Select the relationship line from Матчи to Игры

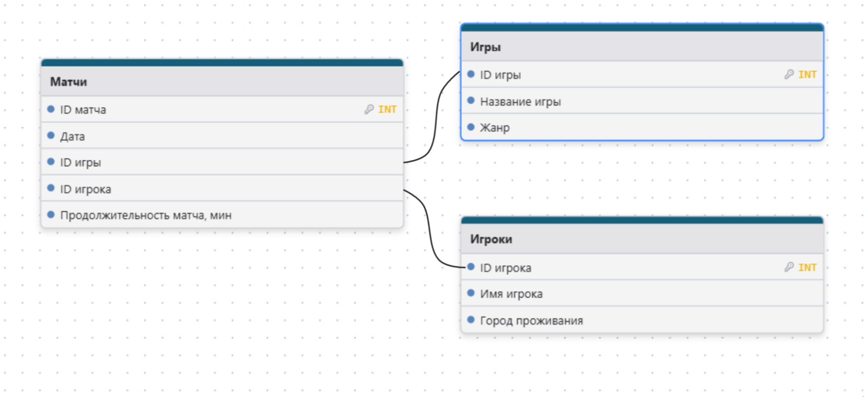click(436, 117)
